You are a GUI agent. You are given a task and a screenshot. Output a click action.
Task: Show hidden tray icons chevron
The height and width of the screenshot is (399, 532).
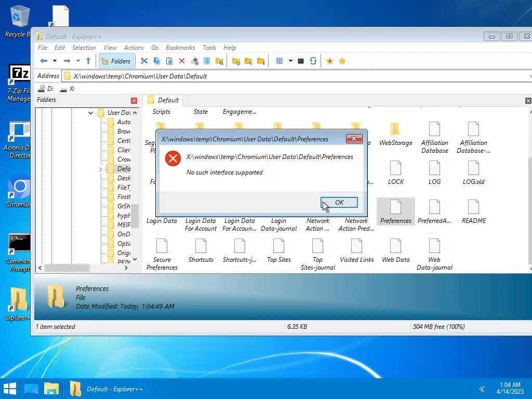coord(482,389)
